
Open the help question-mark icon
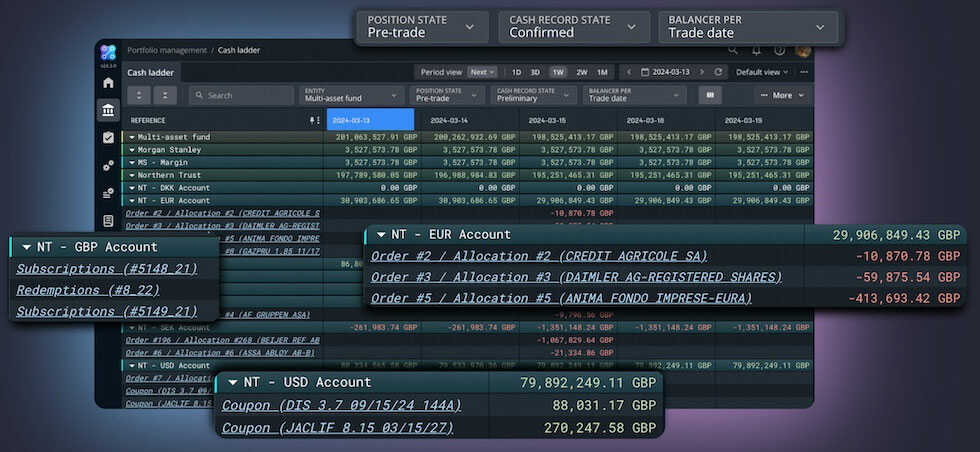point(779,51)
